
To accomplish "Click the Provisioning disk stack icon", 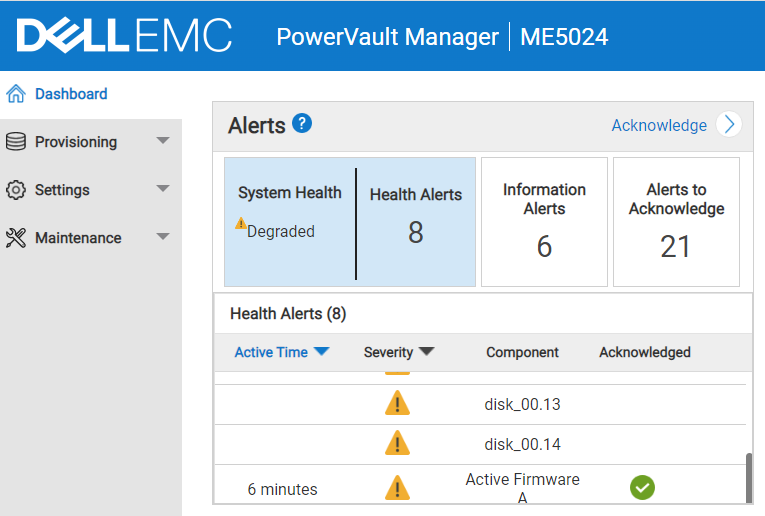I will (15, 142).
